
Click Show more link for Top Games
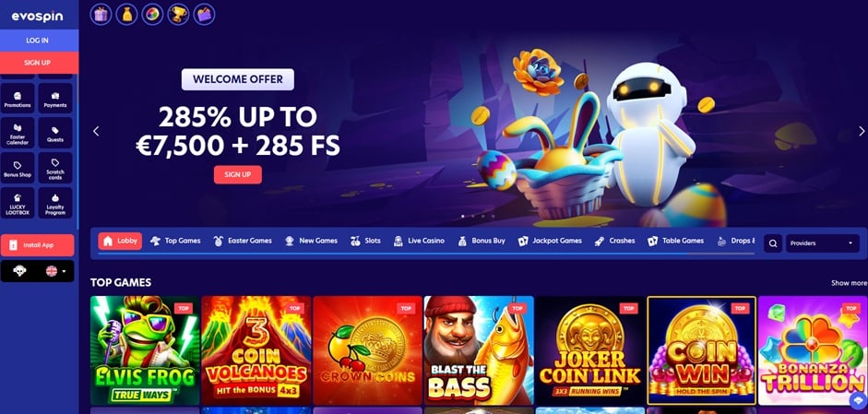[850, 283]
